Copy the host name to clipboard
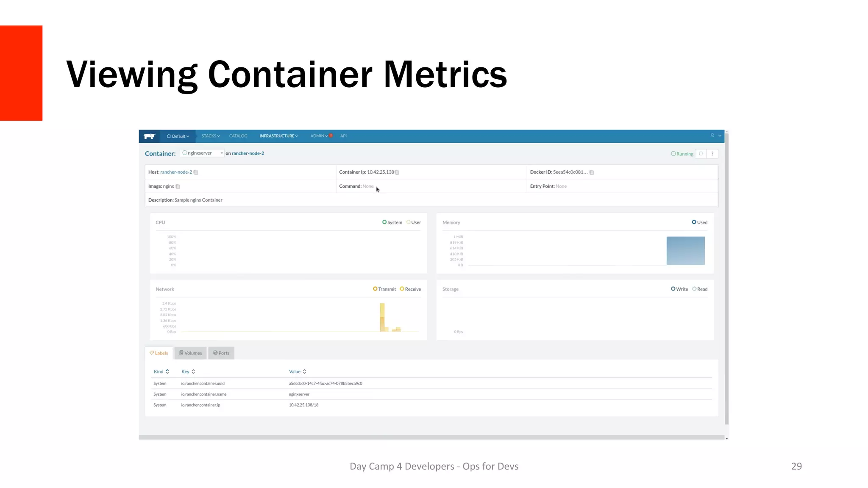The image size is (868, 488). pos(196,172)
